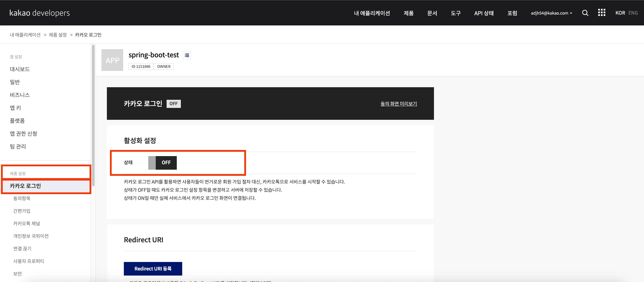Screen dimensions: 644x282
Task: Click the 제품 설정 sidebar section label
Action: (x=18, y=173)
